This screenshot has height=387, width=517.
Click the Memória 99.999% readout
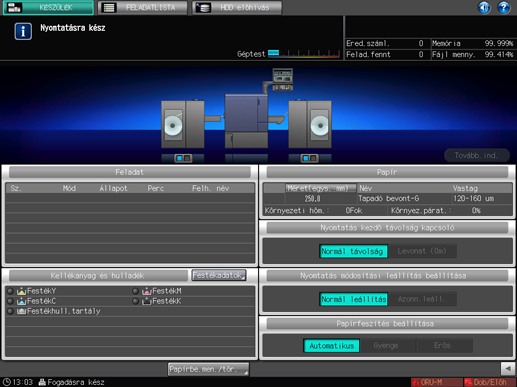472,43
